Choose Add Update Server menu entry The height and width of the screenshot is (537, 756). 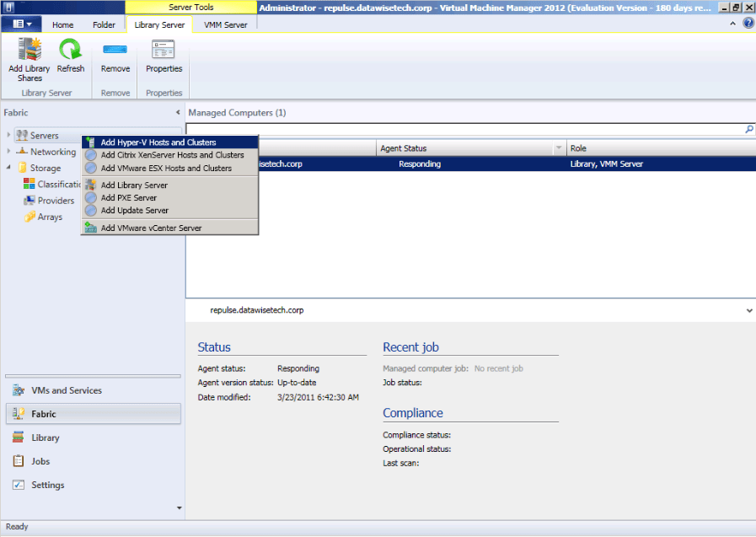pos(169,210)
